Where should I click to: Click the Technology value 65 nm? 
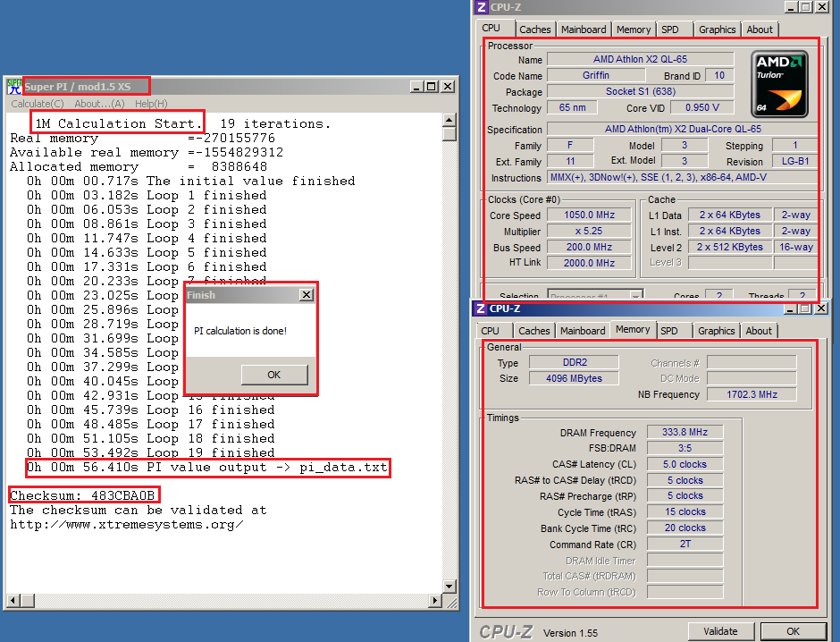572,107
